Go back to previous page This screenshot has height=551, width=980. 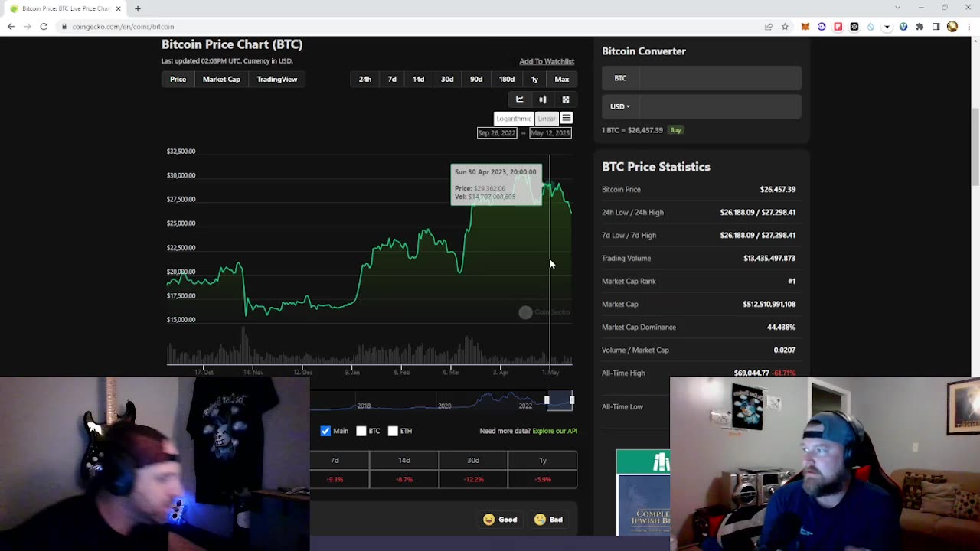click(11, 27)
